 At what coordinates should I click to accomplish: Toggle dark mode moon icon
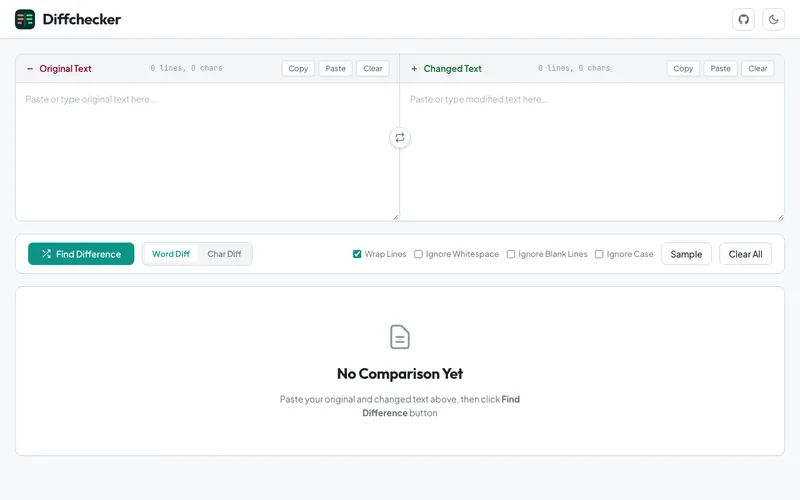773,19
